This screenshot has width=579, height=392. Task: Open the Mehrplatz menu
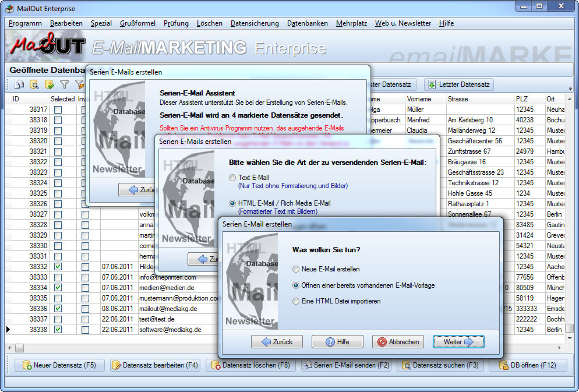coord(352,23)
